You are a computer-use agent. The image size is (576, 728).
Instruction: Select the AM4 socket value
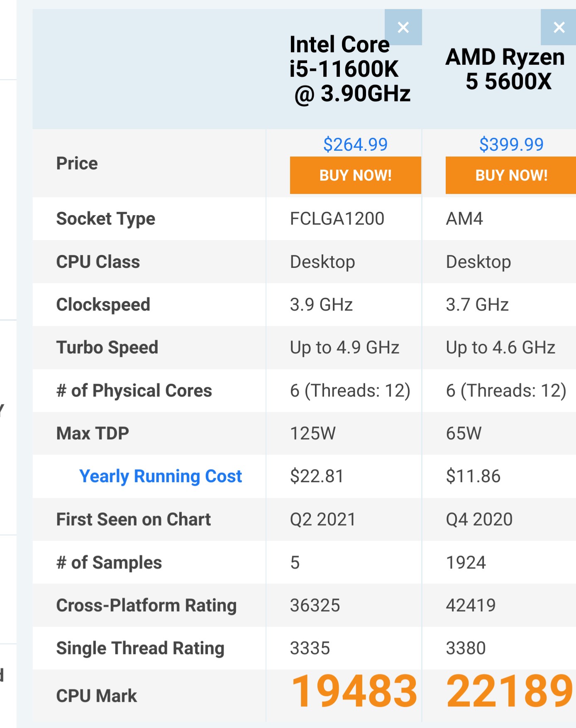point(464,219)
